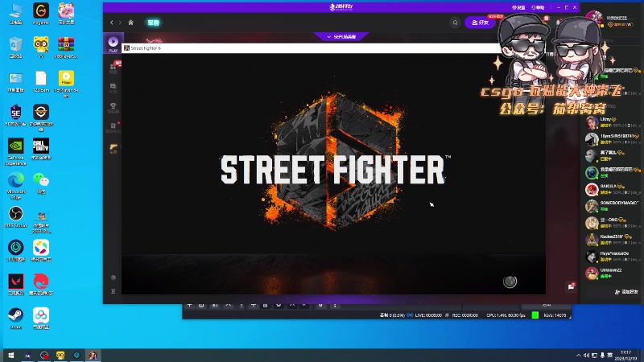The image size is (644, 362).
Task: Click add friend button below friends list
Action: click(x=626, y=292)
